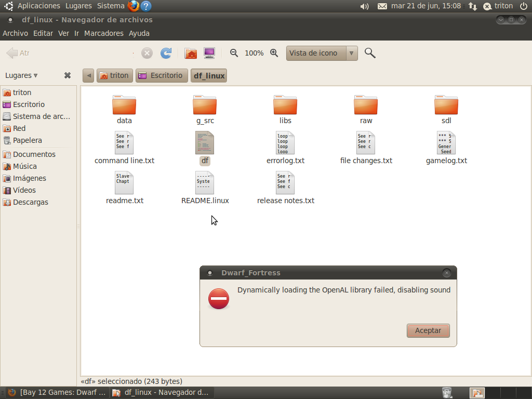Switch to Bay 12 Games Firefox taskbar window
This screenshot has width=532, height=399.
pos(57,393)
